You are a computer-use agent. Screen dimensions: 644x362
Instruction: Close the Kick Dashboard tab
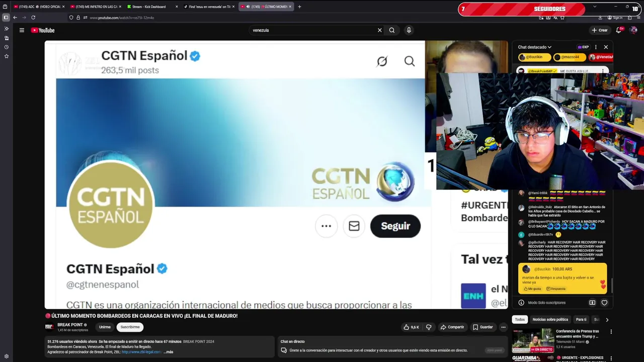click(177, 7)
